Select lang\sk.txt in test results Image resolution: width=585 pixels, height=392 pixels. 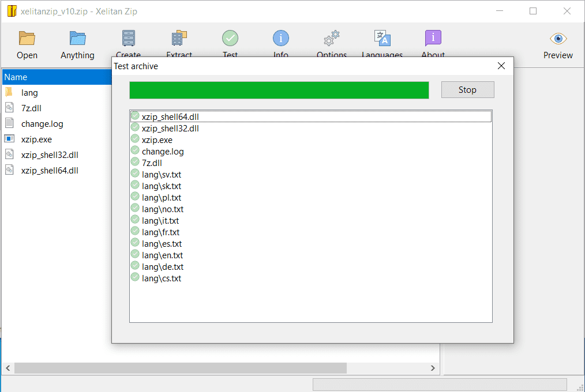162,186
